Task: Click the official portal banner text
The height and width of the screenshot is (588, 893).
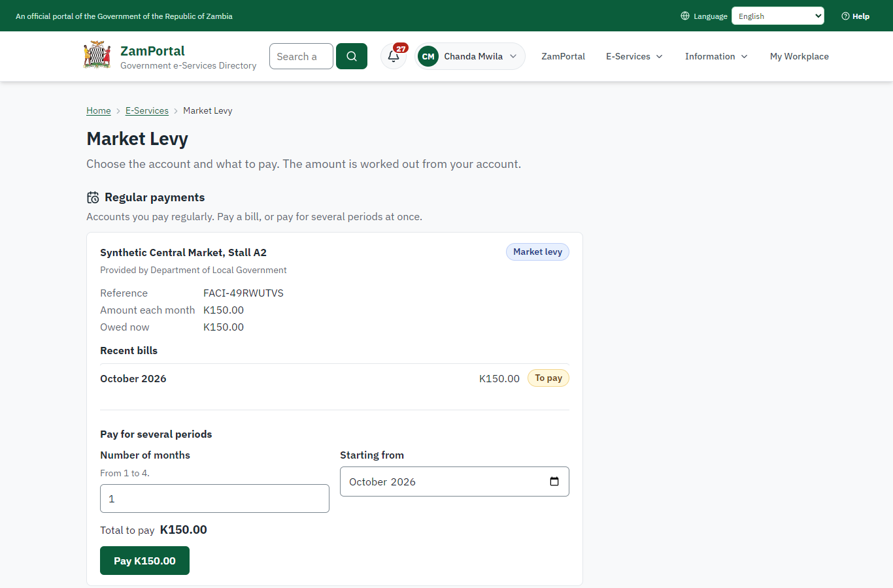Action: click(124, 16)
